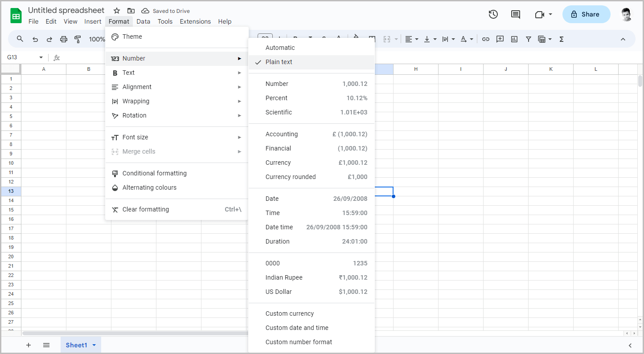Viewport: 644px width, 354px height.
Task: Select the Plain text number format
Action: pyautogui.click(x=279, y=62)
